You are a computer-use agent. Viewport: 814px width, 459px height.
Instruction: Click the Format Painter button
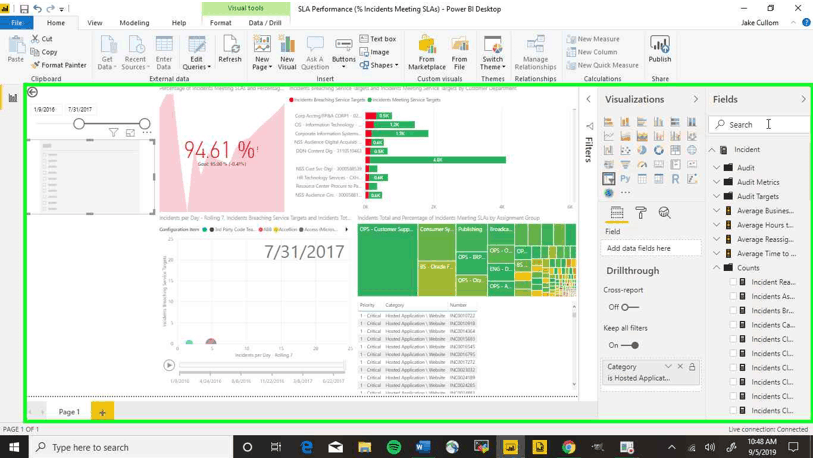pos(58,65)
